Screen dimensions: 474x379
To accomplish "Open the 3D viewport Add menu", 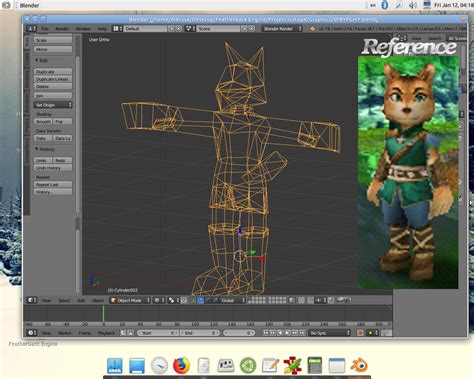I will point(81,300).
